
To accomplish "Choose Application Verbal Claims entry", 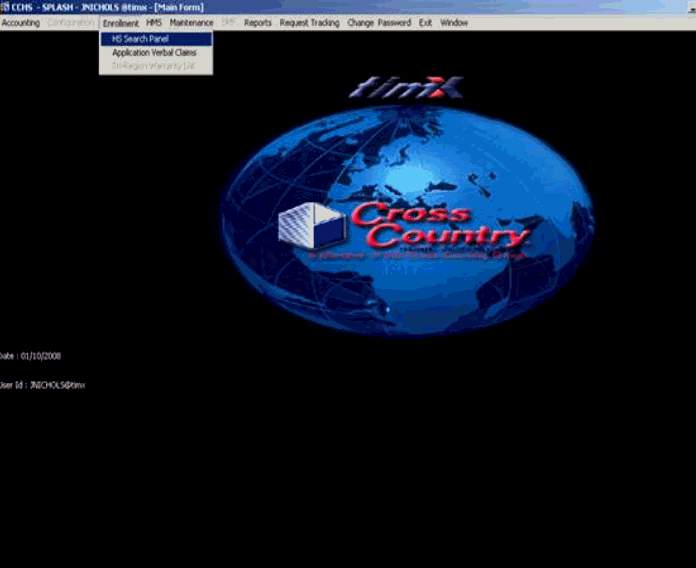I will pyautogui.click(x=156, y=52).
